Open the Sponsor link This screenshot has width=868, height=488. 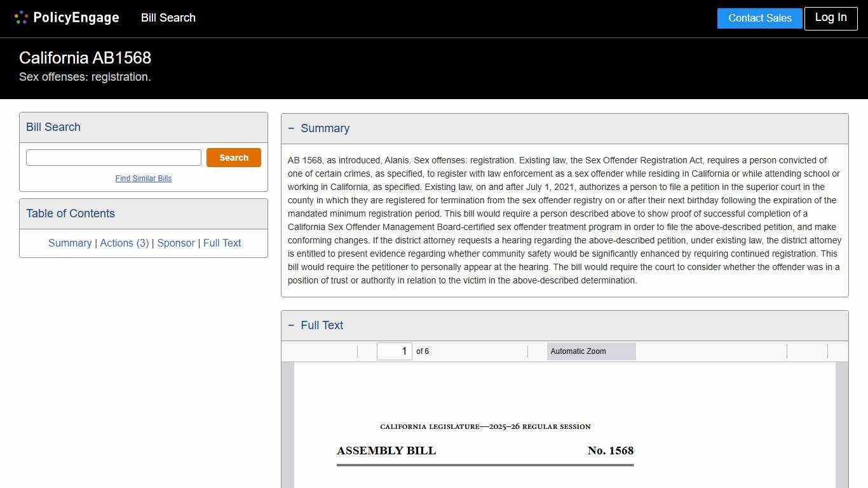tap(176, 243)
